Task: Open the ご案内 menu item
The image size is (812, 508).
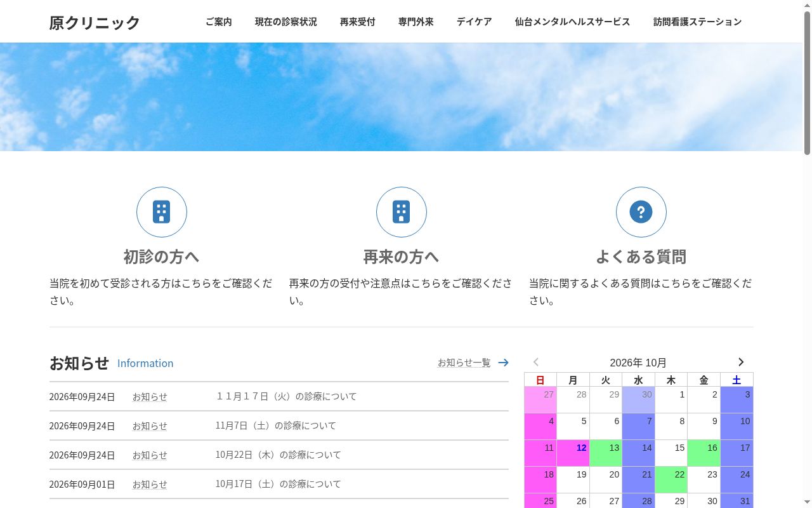Action: (x=219, y=22)
